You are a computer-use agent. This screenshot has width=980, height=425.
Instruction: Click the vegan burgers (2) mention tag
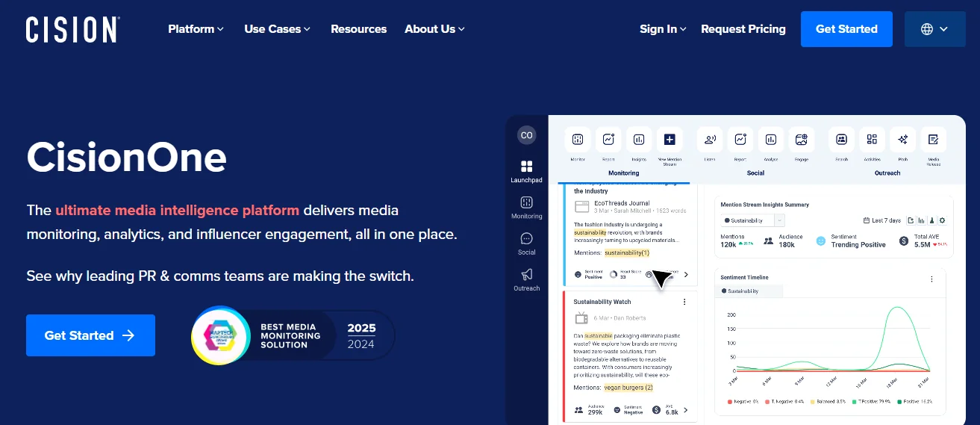point(628,388)
